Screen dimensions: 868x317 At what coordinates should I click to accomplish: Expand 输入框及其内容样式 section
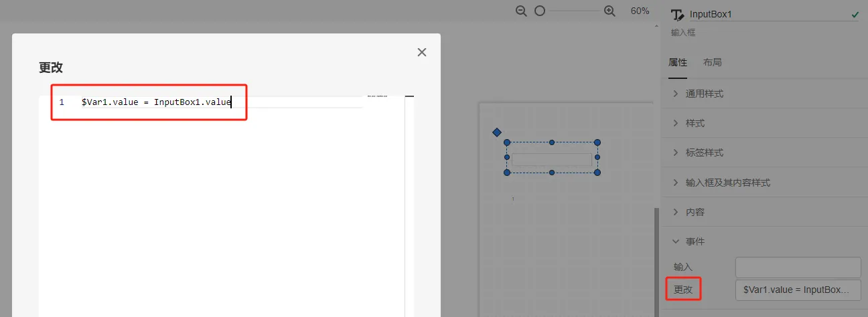tap(764, 183)
